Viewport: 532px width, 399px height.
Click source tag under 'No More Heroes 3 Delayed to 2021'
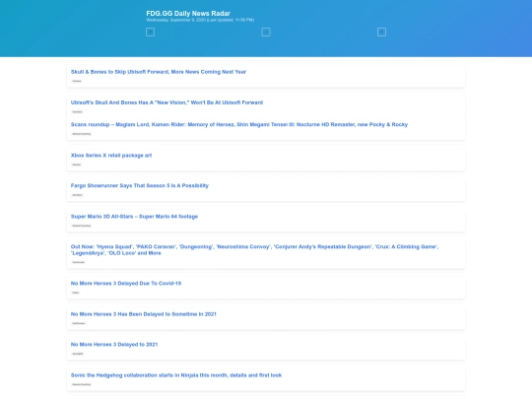click(x=78, y=354)
